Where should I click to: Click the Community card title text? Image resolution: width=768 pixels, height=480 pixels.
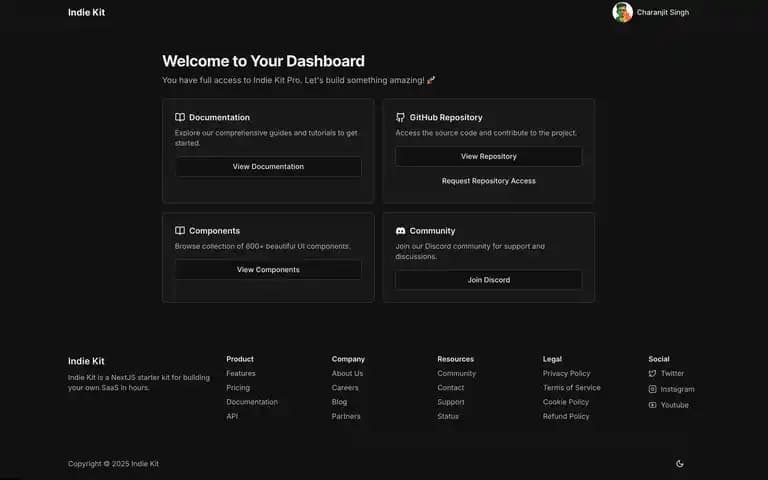click(x=432, y=230)
